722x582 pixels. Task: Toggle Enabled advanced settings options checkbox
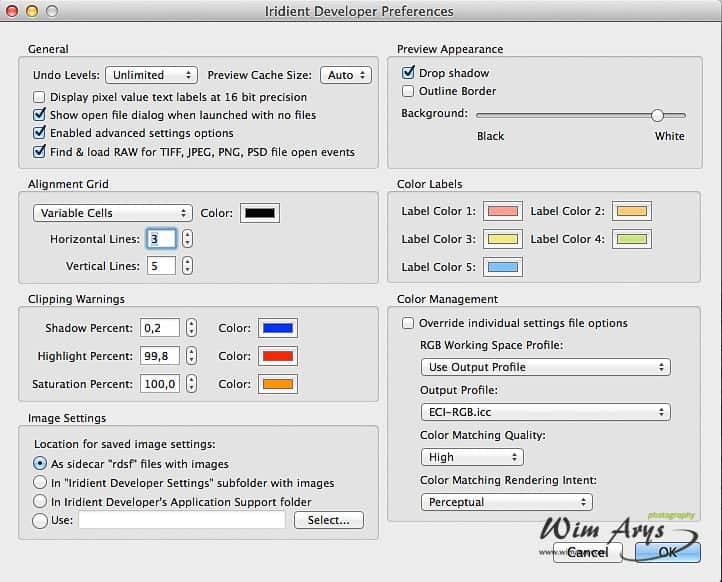click(39, 133)
